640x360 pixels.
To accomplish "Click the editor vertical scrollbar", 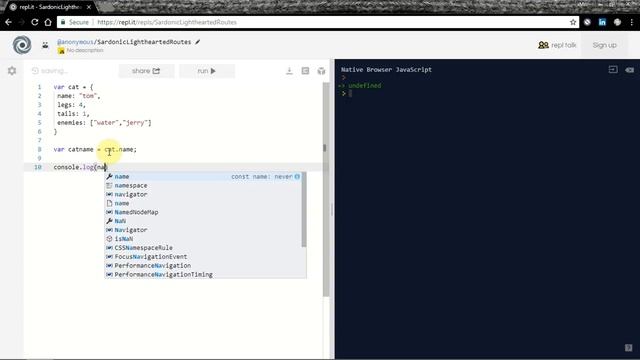I will tap(326, 190).
